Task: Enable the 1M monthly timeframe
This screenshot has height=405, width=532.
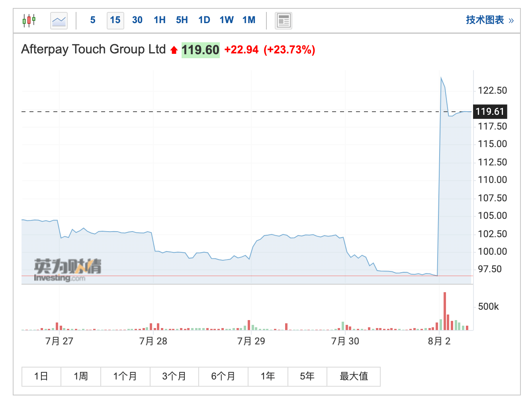Action: click(248, 20)
